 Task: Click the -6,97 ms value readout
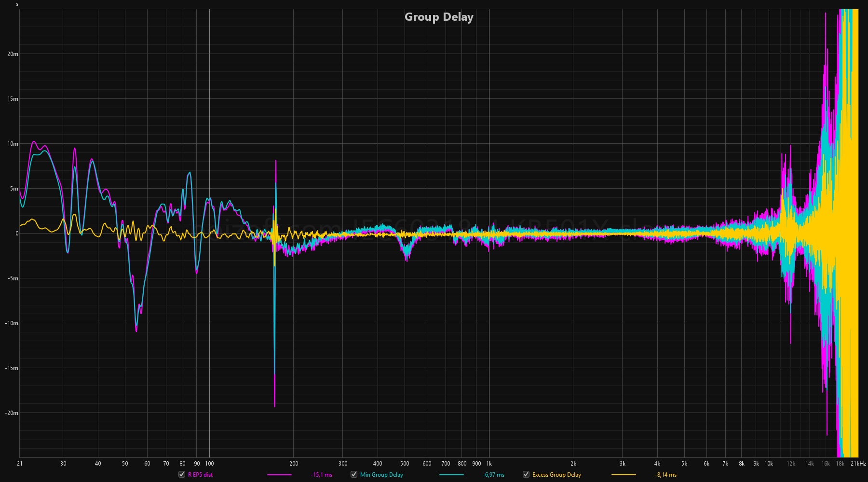[493, 475]
